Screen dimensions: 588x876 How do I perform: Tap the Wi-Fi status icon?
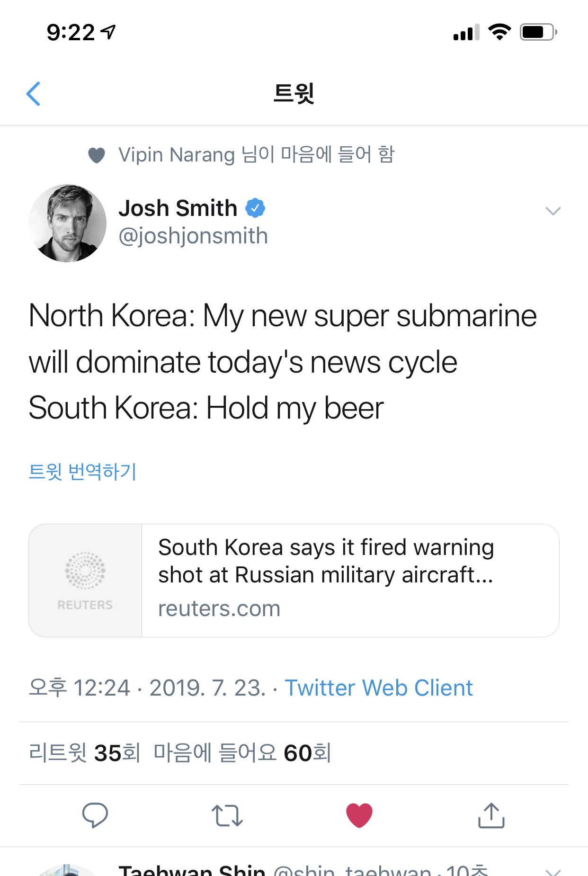(499, 32)
